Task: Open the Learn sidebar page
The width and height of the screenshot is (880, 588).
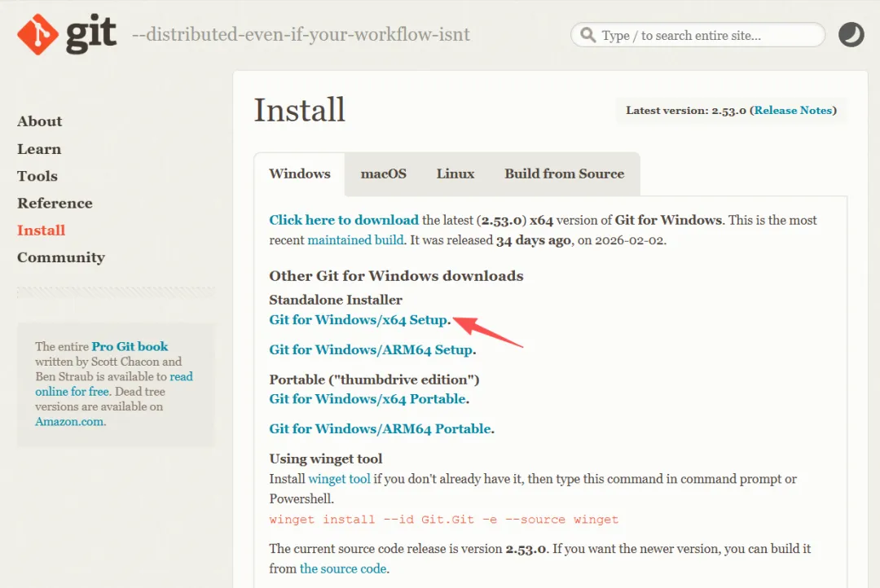Action: (x=39, y=149)
